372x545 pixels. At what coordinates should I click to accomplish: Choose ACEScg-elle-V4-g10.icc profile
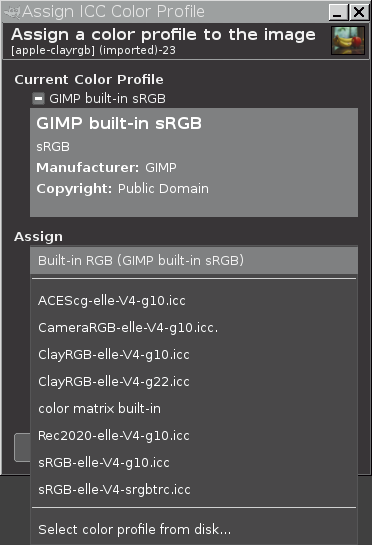194,301
